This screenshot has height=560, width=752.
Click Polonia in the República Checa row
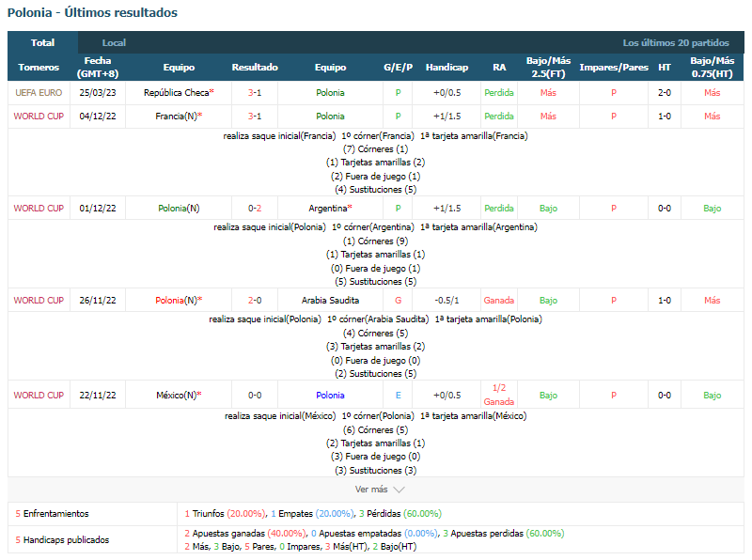point(330,92)
